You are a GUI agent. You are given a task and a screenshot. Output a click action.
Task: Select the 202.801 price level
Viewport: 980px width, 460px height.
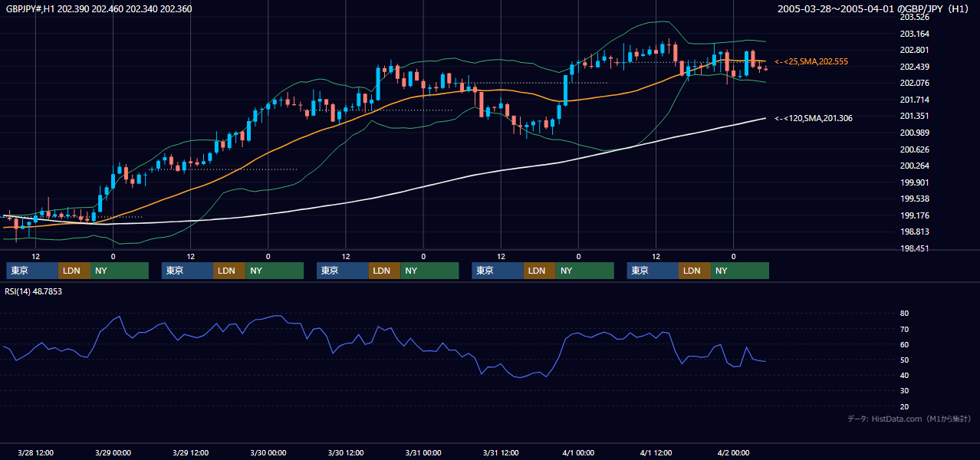point(915,50)
